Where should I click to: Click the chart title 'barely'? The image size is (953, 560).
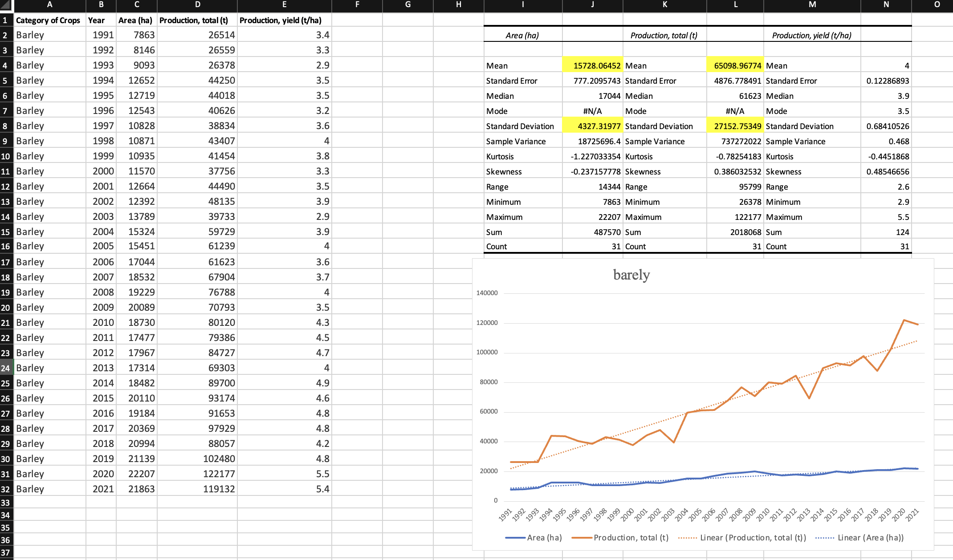point(631,275)
